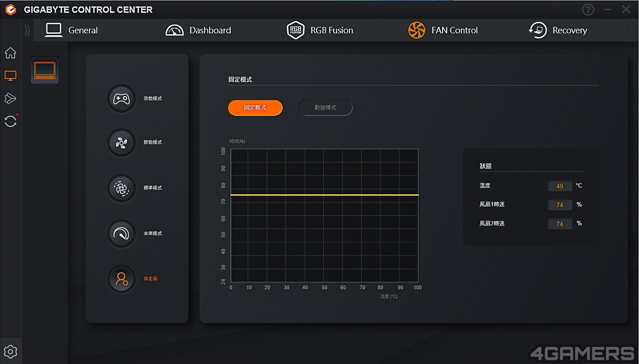Minimize the Gigabyte Control Center window
The width and height of the screenshot is (639, 364).
tap(607, 10)
